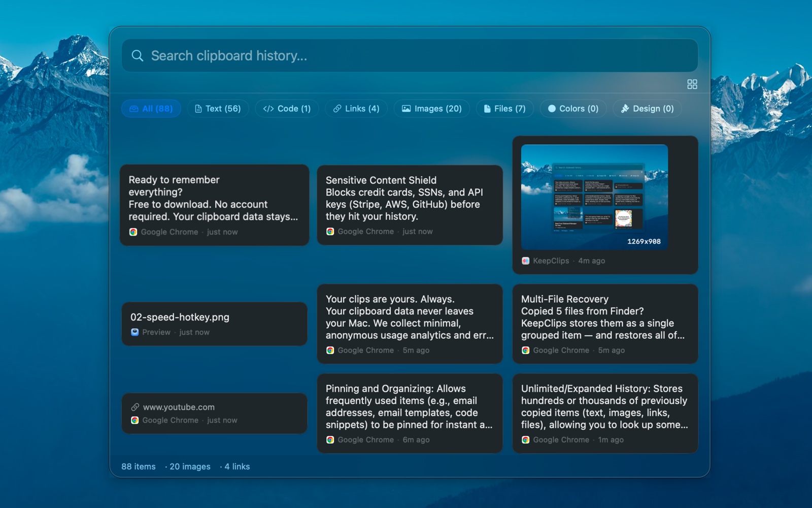
Task: Select the code </> icon on Code filter
Action: 268,108
